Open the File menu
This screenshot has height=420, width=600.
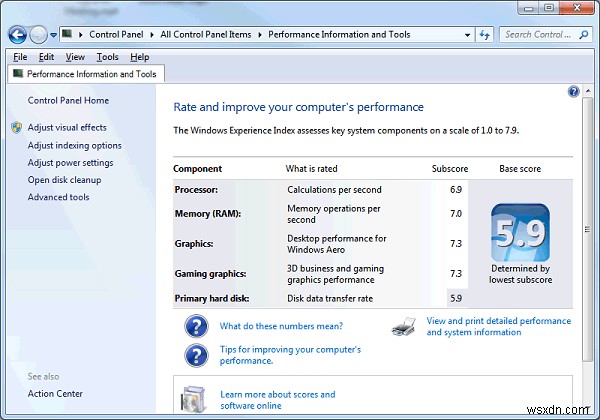click(20, 57)
